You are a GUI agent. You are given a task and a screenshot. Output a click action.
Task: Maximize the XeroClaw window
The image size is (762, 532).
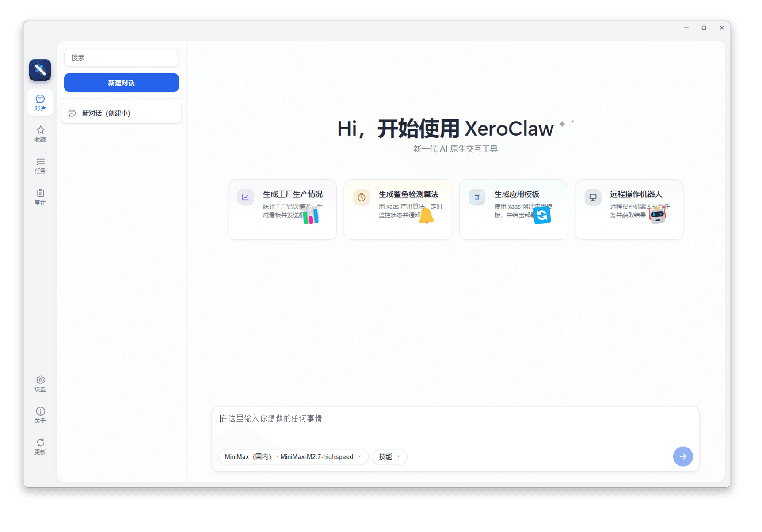point(704,27)
